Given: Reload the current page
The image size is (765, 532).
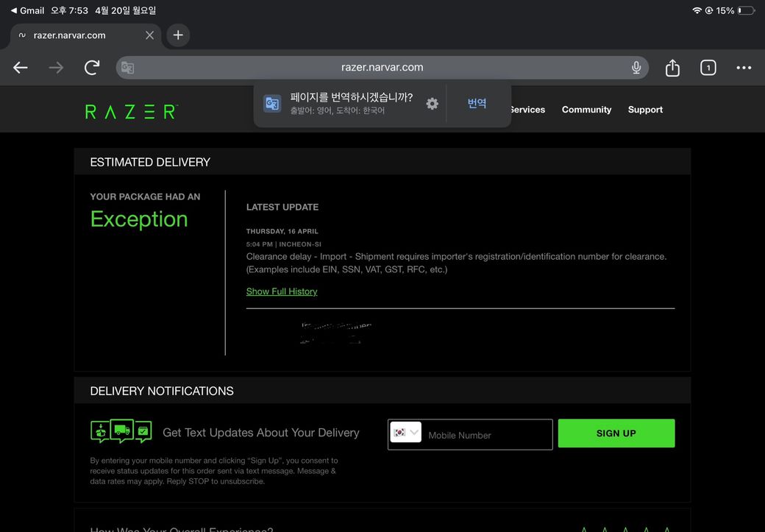Looking at the screenshot, I should pyautogui.click(x=92, y=68).
